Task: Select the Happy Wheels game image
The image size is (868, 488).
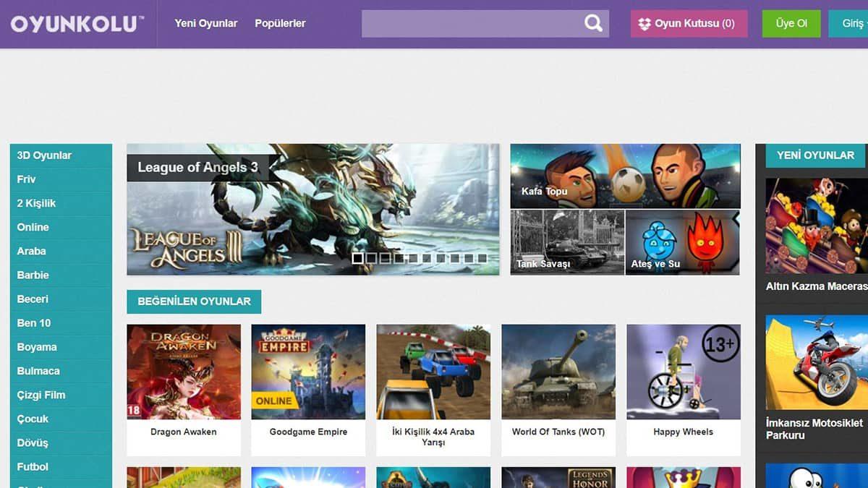Action: tap(683, 372)
